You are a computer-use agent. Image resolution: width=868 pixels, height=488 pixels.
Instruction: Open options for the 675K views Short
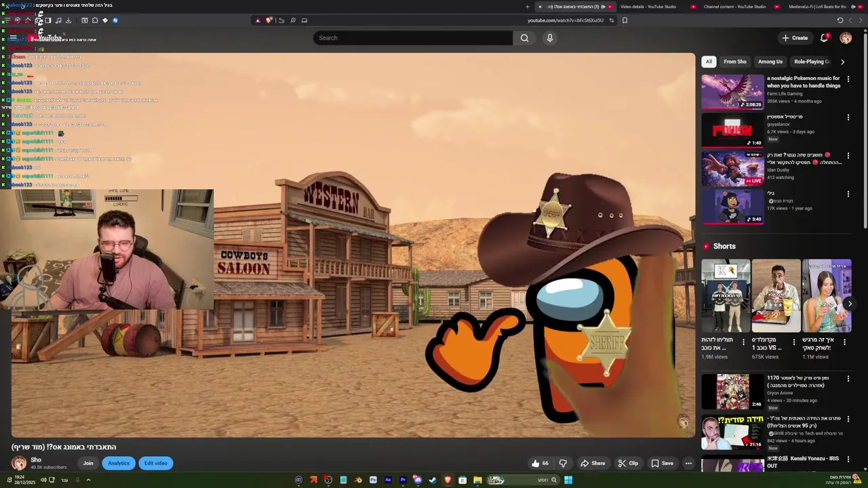point(794,342)
